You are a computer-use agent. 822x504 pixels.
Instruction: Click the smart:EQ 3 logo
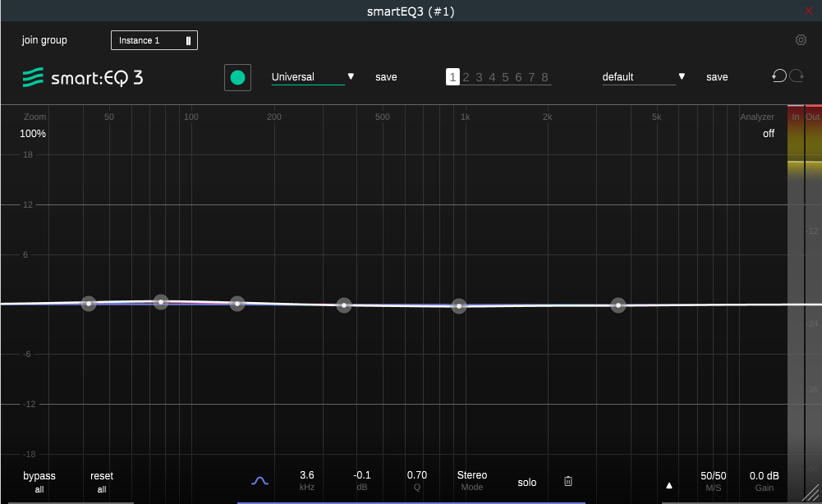(x=83, y=77)
